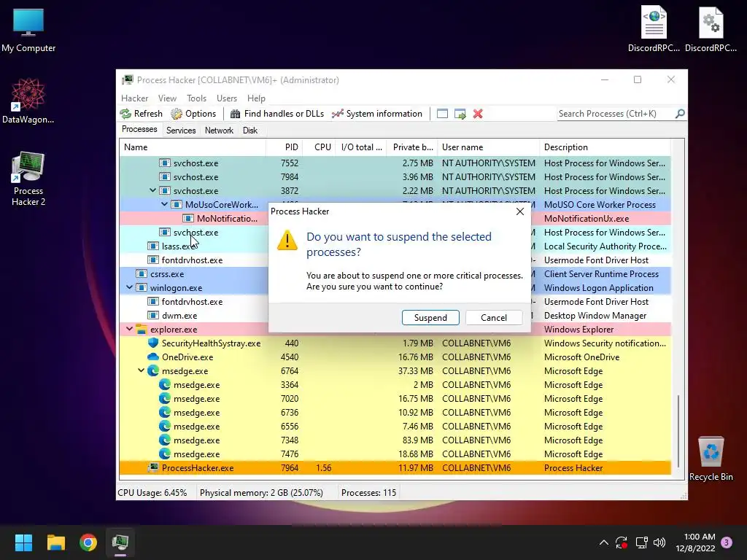Collapse the msedge.exe 6764 node
This screenshot has width=747, height=560.
point(141,370)
